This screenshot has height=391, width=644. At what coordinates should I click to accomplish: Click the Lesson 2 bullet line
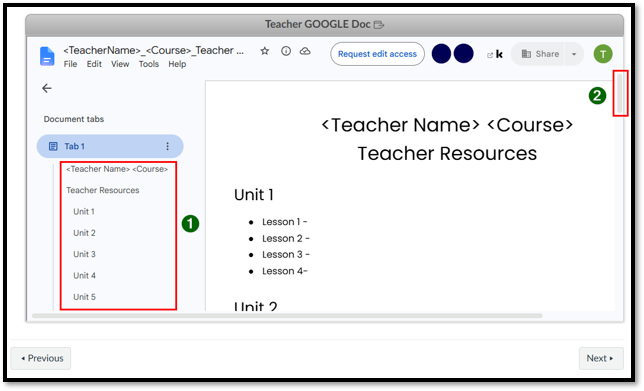286,238
